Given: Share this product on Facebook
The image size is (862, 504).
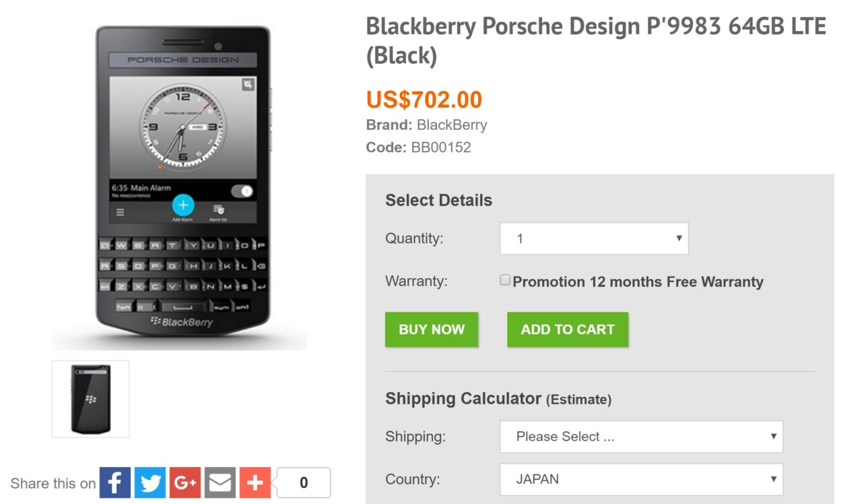Looking at the screenshot, I should (x=115, y=482).
